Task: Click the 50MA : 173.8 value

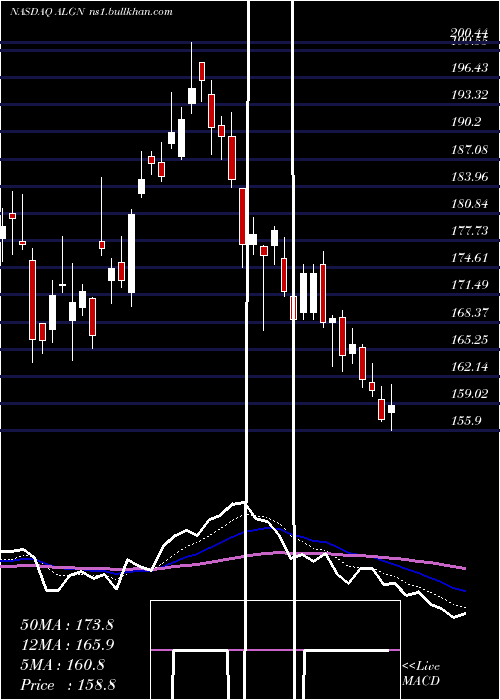Action: click(x=67, y=625)
